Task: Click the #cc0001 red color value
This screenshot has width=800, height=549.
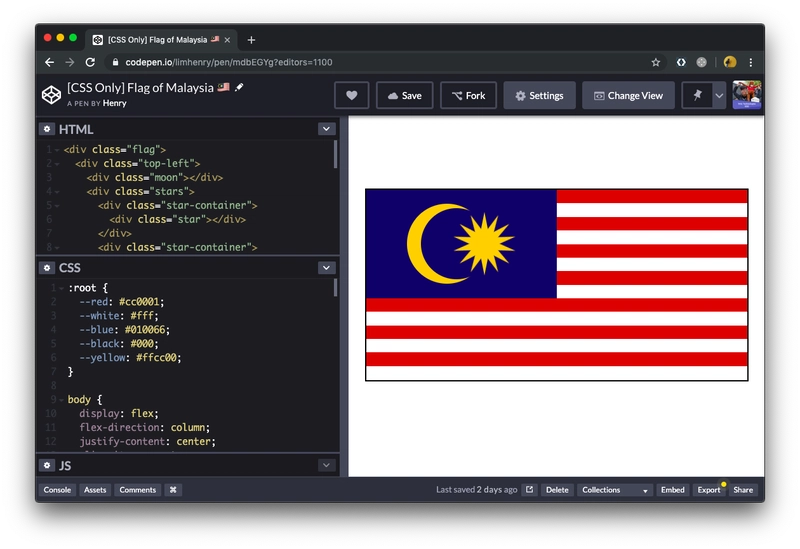Action: click(139, 302)
